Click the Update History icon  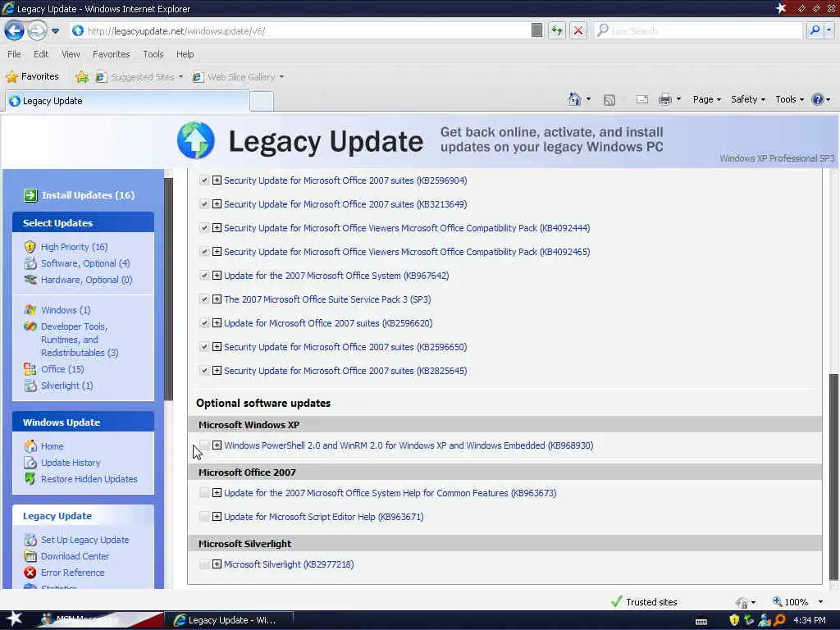pyautogui.click(x=30, y=463)
